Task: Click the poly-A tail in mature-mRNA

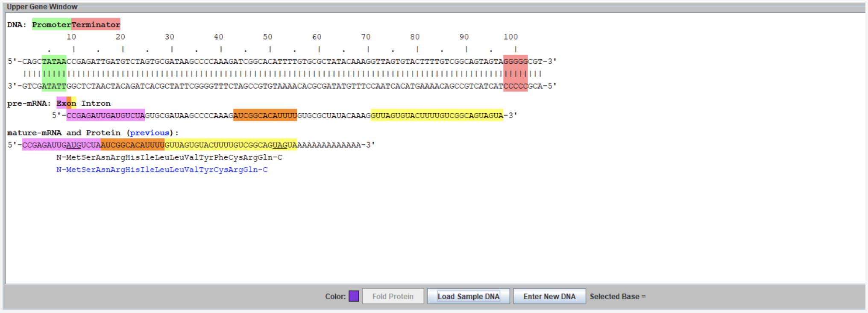Action: (329, 145)
